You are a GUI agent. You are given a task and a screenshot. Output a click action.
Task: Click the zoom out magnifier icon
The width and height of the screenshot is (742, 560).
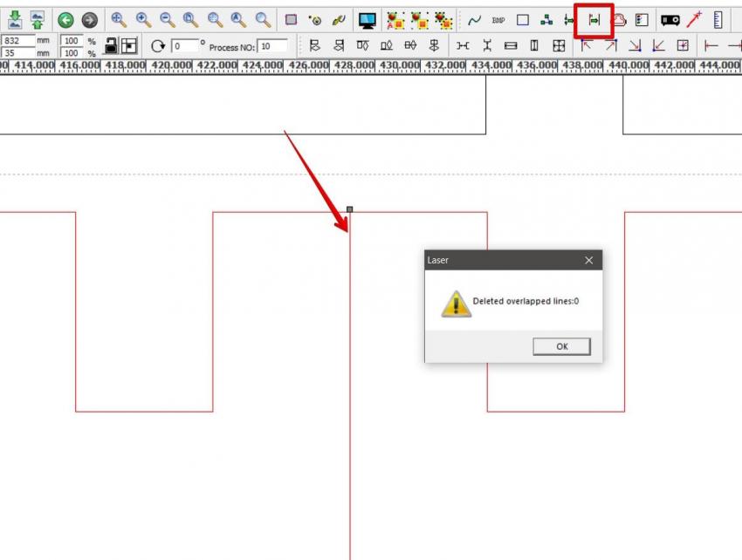click(167, 19)
